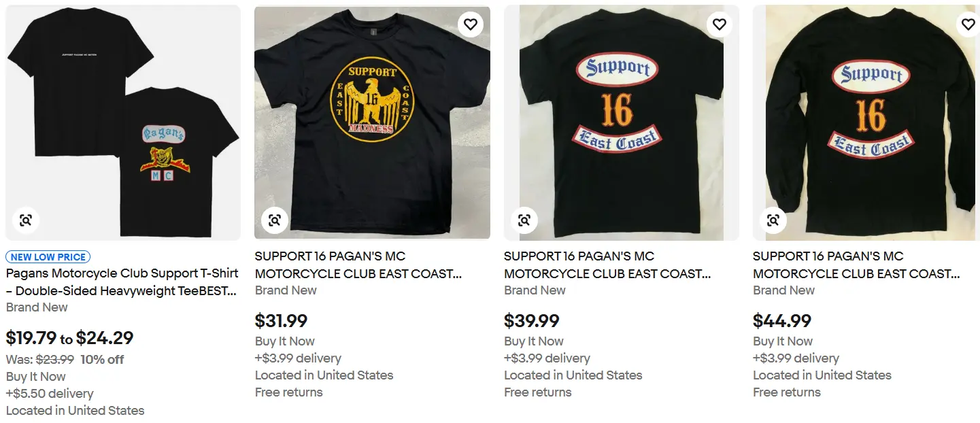Click the NEW LOW PRICE badge
This screenshot has width=980, height=423.
click(x=48, y=257)
